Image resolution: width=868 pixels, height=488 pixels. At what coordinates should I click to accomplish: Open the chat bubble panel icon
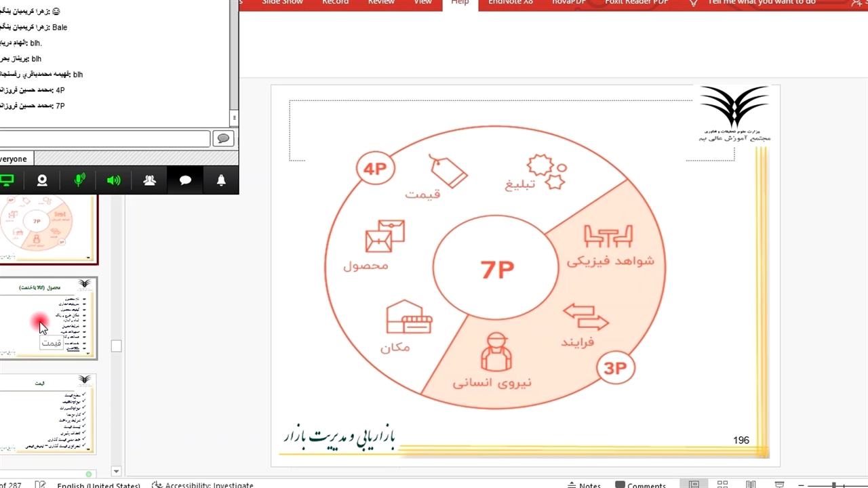click(185, 180)
